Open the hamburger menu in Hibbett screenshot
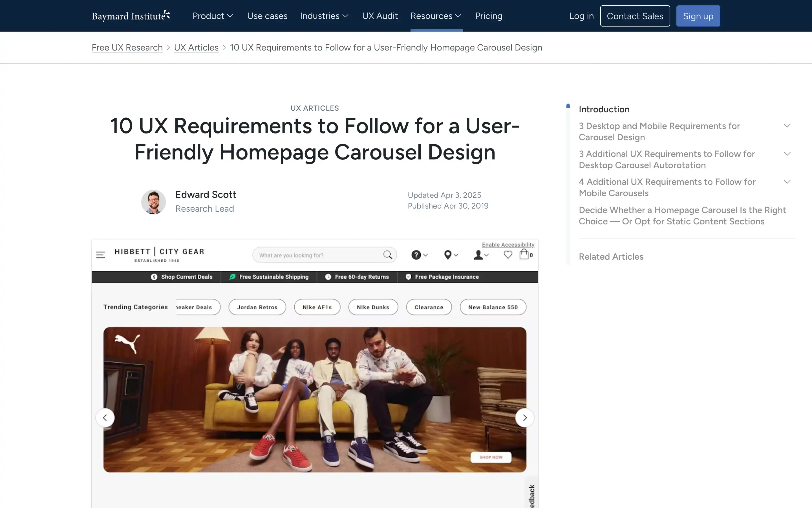Screen dimensions: 812x508 pos(100,255)
